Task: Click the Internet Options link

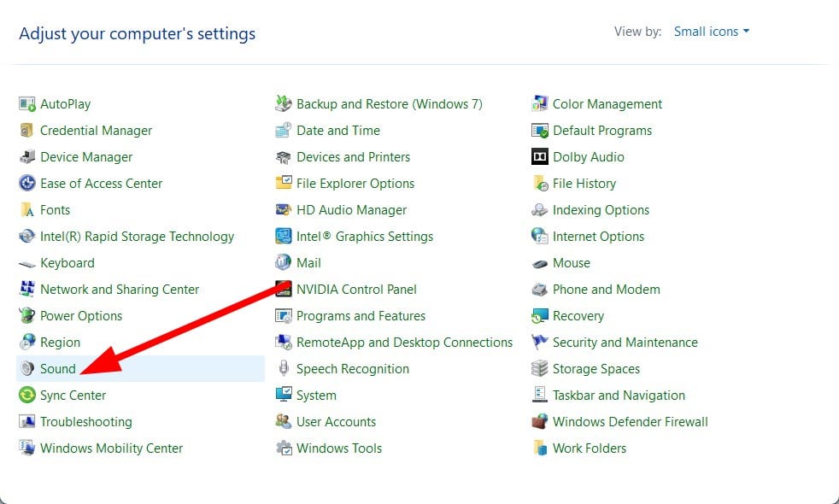Action: pyautogui.click(x=598, y=237)
